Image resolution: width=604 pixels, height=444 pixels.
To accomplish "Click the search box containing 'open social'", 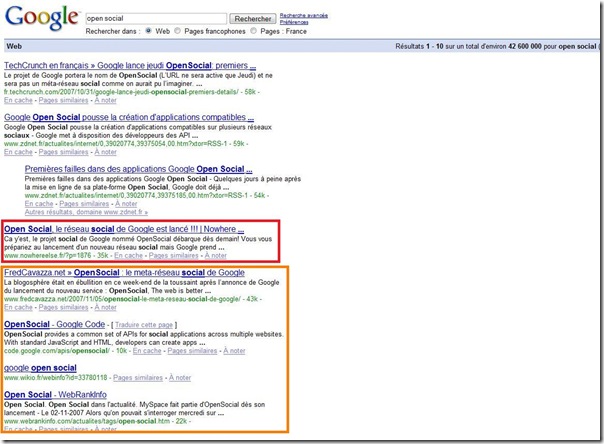I will [156, 18].
